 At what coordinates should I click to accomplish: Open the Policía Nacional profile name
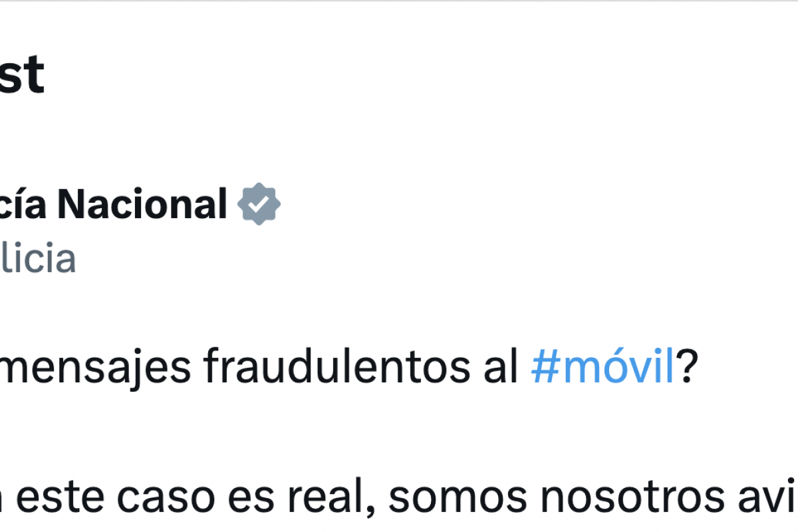[113, 204]
